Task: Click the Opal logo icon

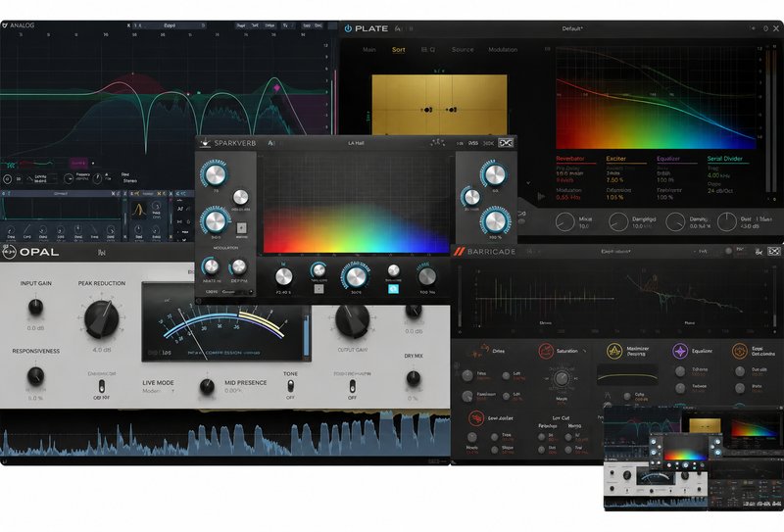Action: pos(9,252)
